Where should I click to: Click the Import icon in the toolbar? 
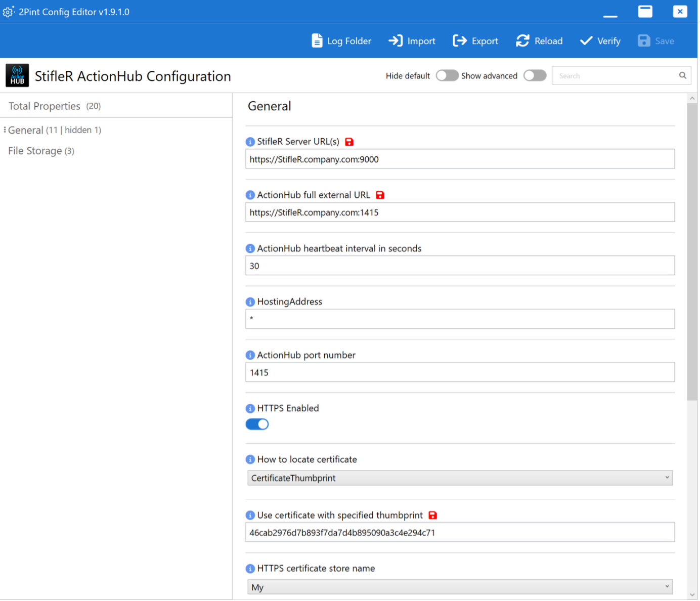click(x=396, y=40)
